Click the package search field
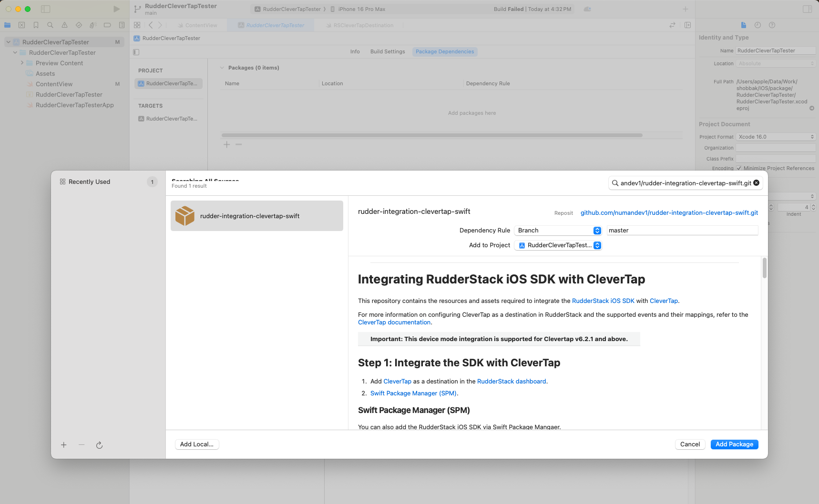 (x=685, y=183)
